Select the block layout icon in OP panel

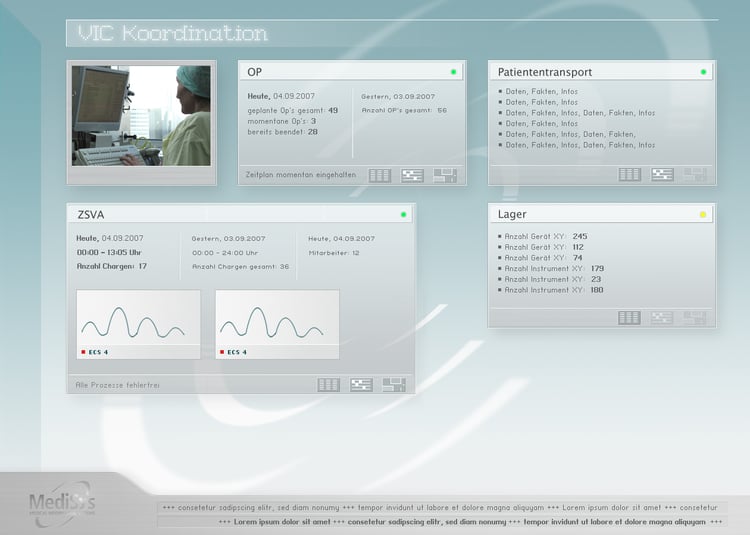pos(445,175)
